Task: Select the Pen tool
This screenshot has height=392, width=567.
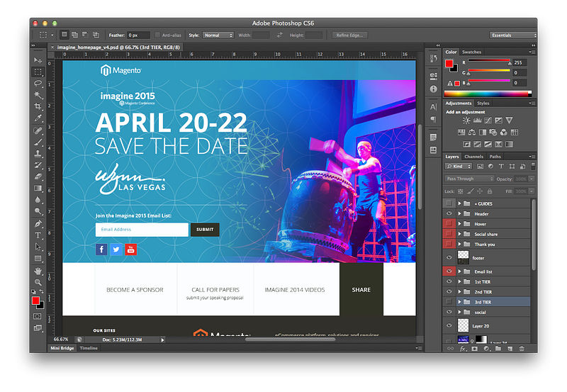Action: (38, 223)
